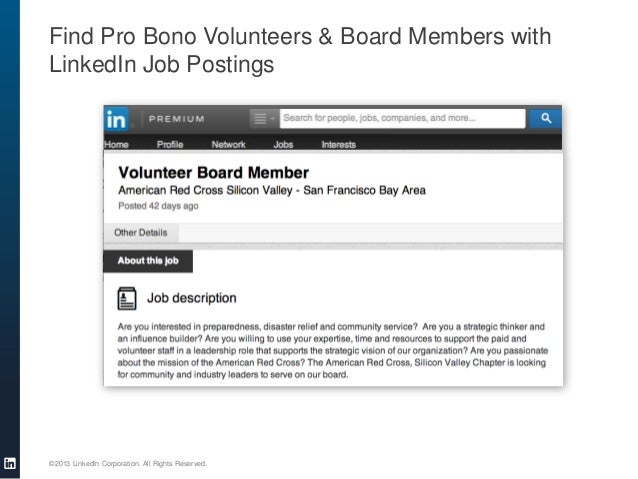Click the Posted 42 days ago text
This screenshot has height=479, width=638.
click(158, 206)
